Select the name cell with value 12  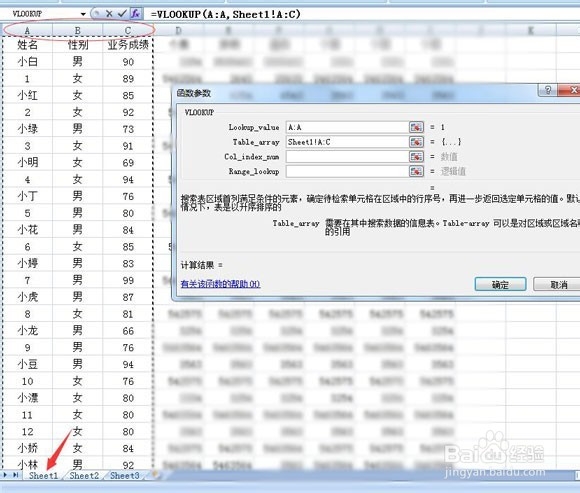[27, 432]
